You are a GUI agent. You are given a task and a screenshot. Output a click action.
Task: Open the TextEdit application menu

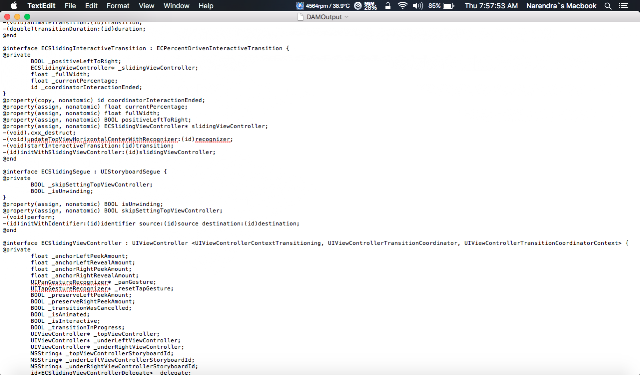tap(41, 6)
